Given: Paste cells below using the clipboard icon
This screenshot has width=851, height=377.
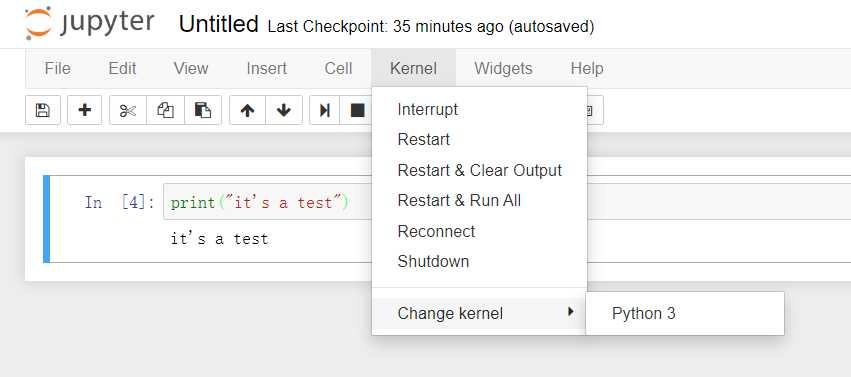Looking at the screenshot, I should pos(203,110).
